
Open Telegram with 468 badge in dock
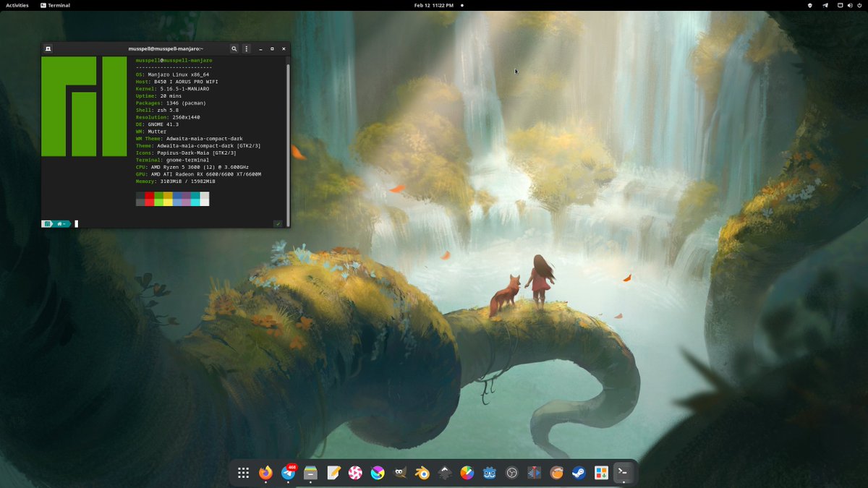coord(289,473)
